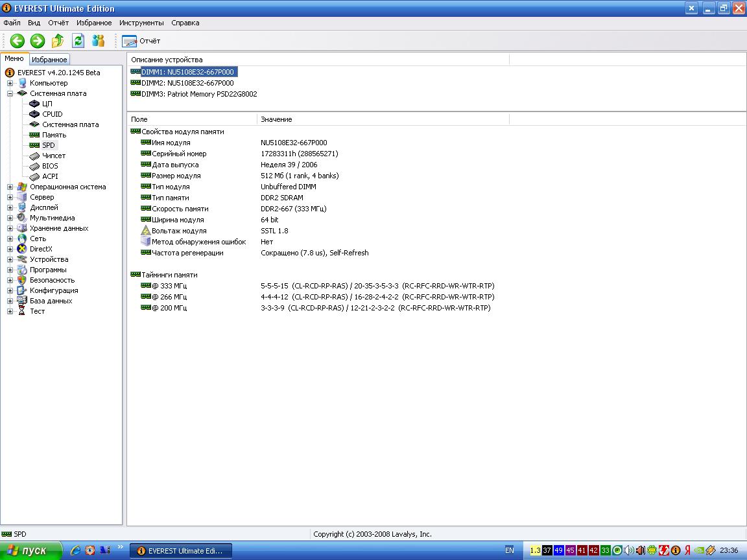747x560 pixels.
Task: Select DIMM2: NU5108E32-667P000 device
Action: pos(187,83)
